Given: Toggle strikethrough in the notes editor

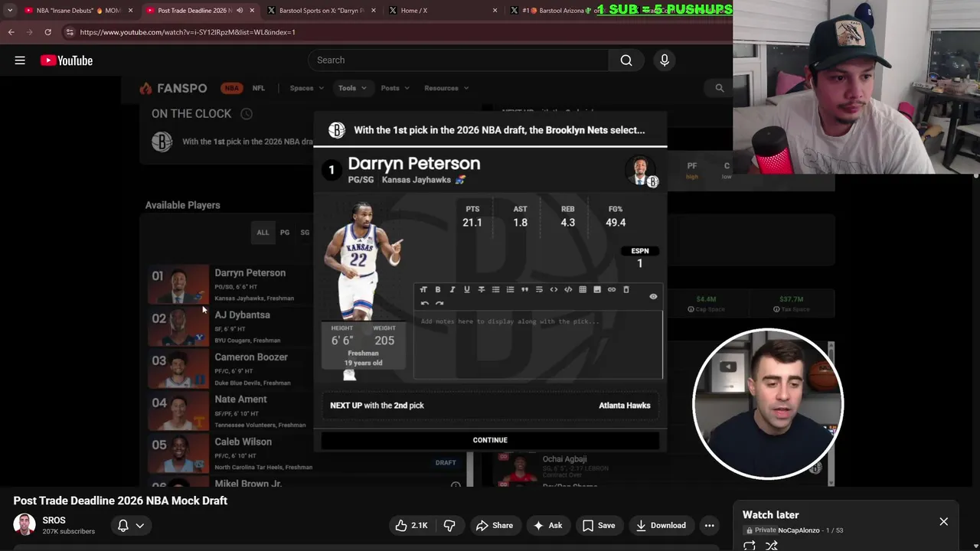Looking at the screenshot, I should click(482, 289).
